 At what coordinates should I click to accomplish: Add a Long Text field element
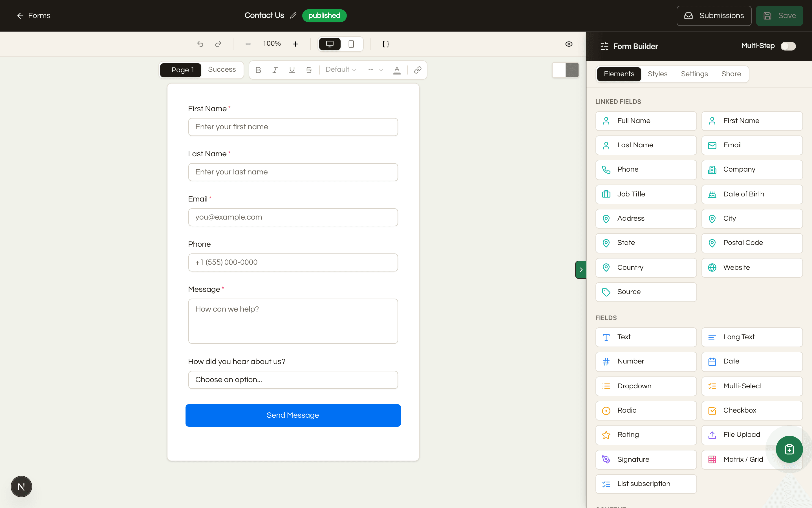(752, 337)
